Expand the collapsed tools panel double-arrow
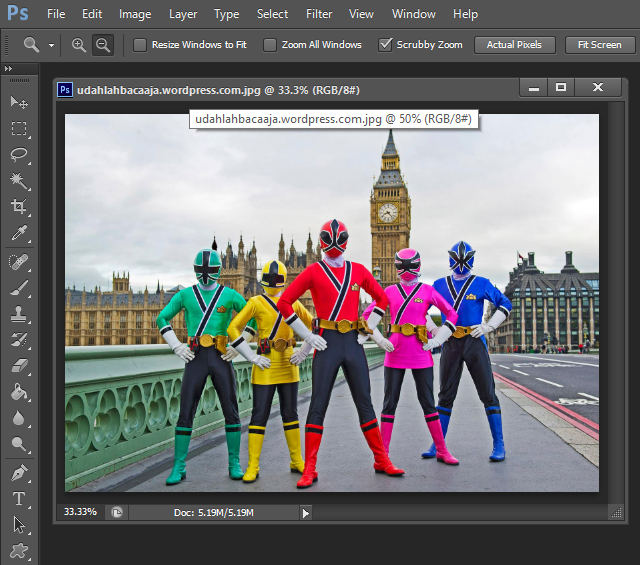Screen dimensions: 640x565 8,69
